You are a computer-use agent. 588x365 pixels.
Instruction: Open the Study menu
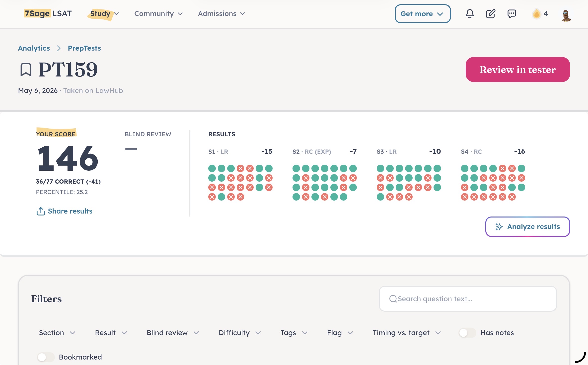[x=104, y=14]
